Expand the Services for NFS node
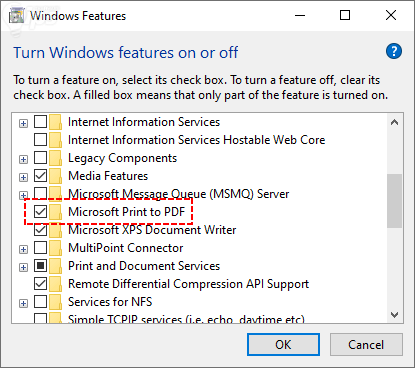The width and height of the screenshot is (415, 368). point(23,304)
